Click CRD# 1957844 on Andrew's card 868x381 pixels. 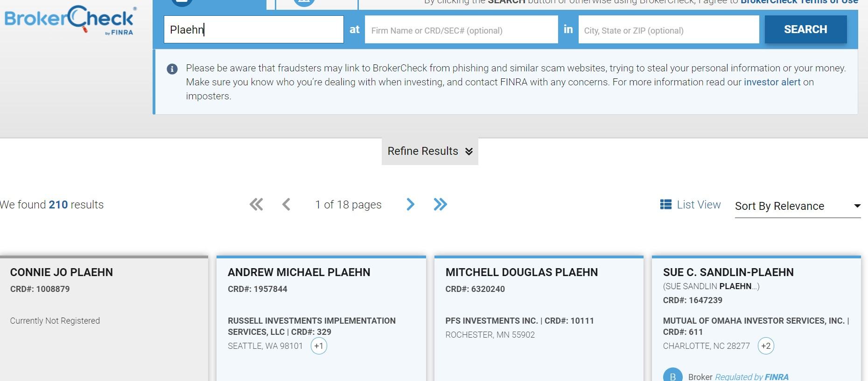pyautogui.click(x=258, y=289)
